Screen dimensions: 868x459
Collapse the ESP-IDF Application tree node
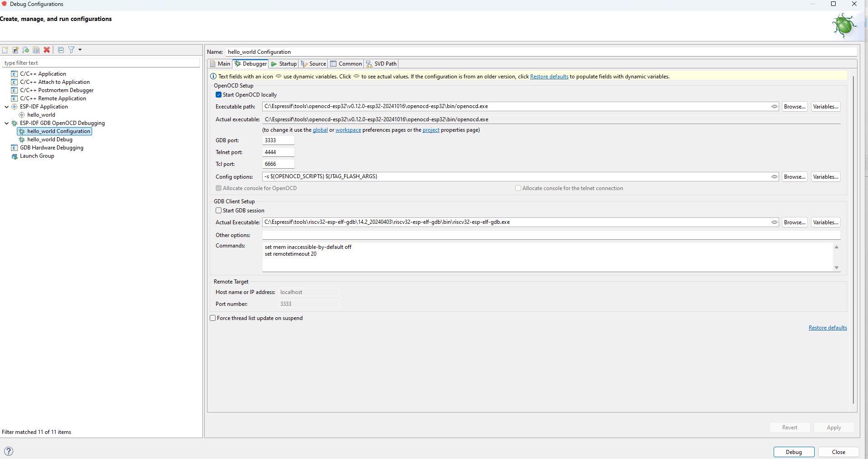pos(6,107)
